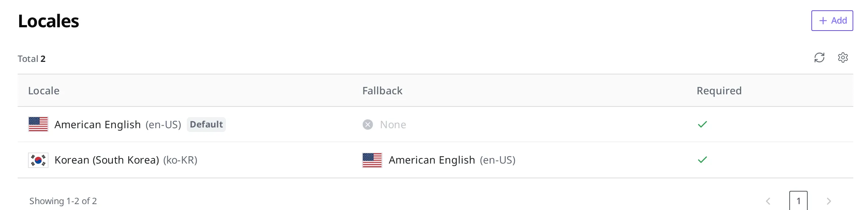The image size is (868, 210).
Task: Click the refresh table icon
Action: click(819, 57)
